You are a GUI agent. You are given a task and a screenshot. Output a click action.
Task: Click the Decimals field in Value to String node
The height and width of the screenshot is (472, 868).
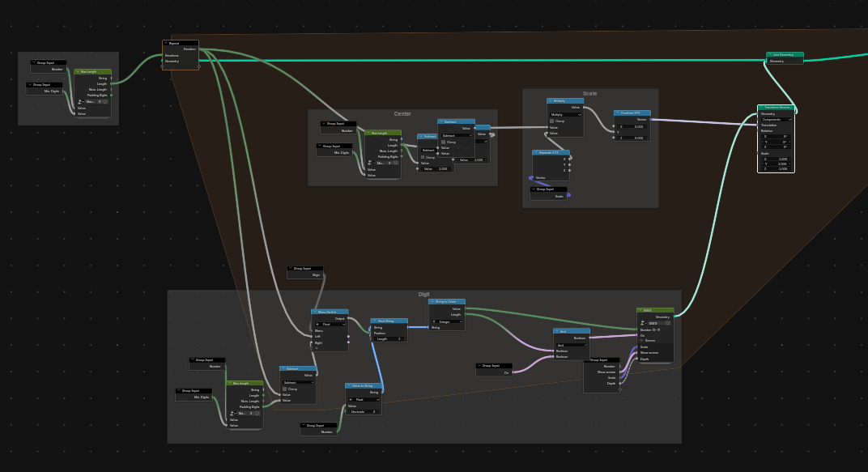(363, 412)
